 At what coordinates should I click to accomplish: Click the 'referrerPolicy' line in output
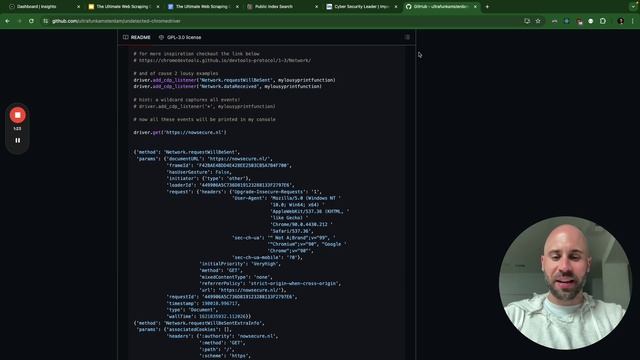pyautogui.click(x=270, y=283)
